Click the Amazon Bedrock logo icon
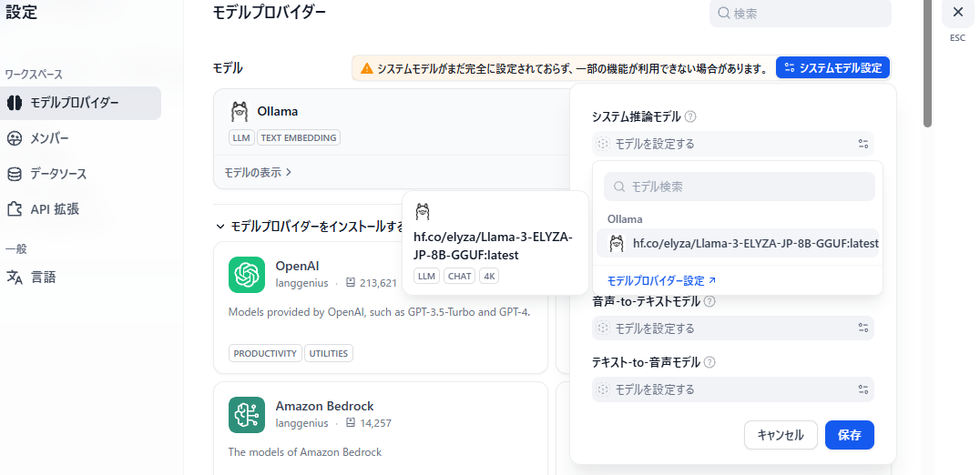This screenshot has height=475, width=980. [247, 415]
